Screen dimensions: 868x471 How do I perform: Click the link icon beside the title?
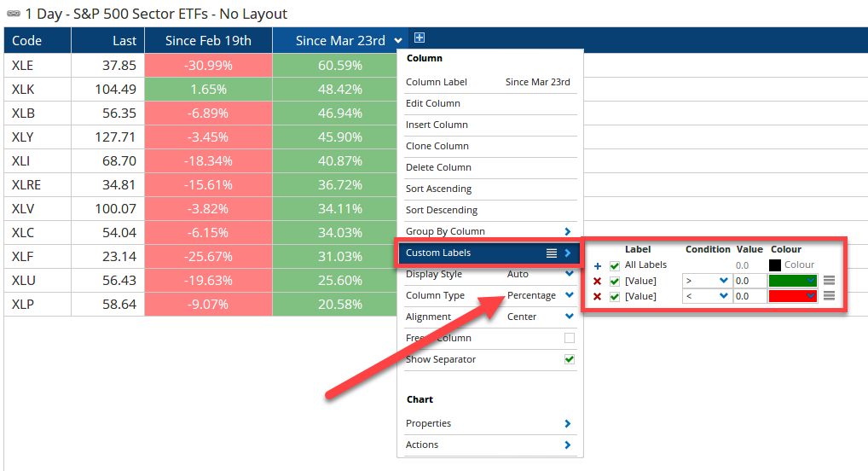point(14,14)
